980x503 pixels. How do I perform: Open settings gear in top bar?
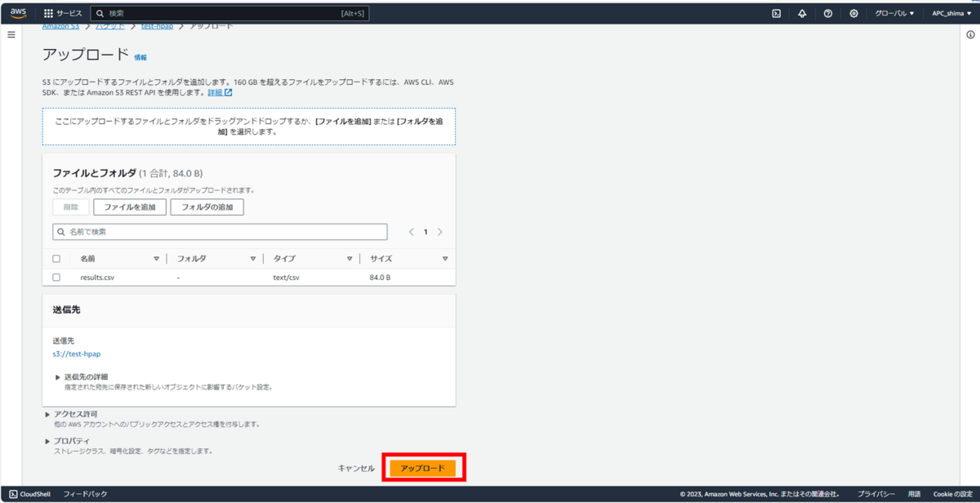pyautogui.click(x=853, y=13)
